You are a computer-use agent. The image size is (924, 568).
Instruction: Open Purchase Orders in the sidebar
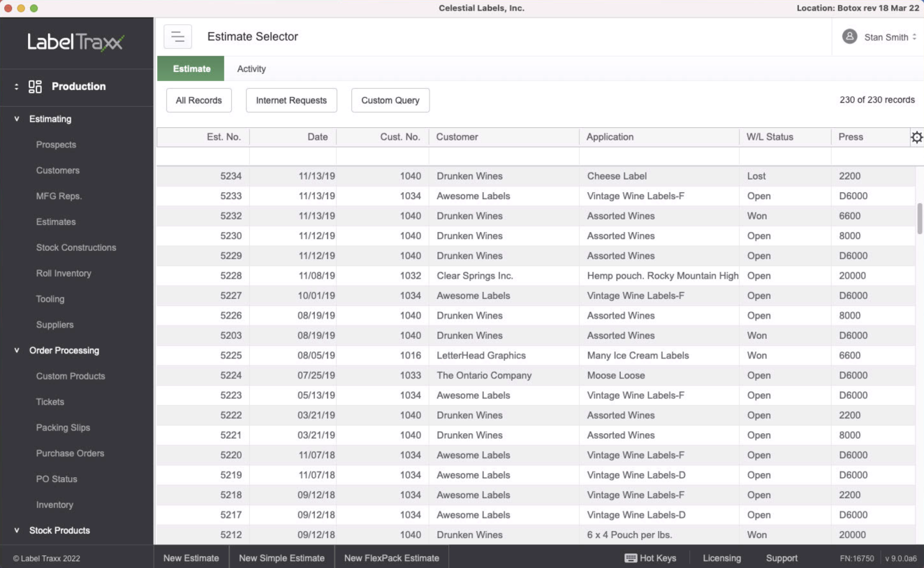pos(70,453)
